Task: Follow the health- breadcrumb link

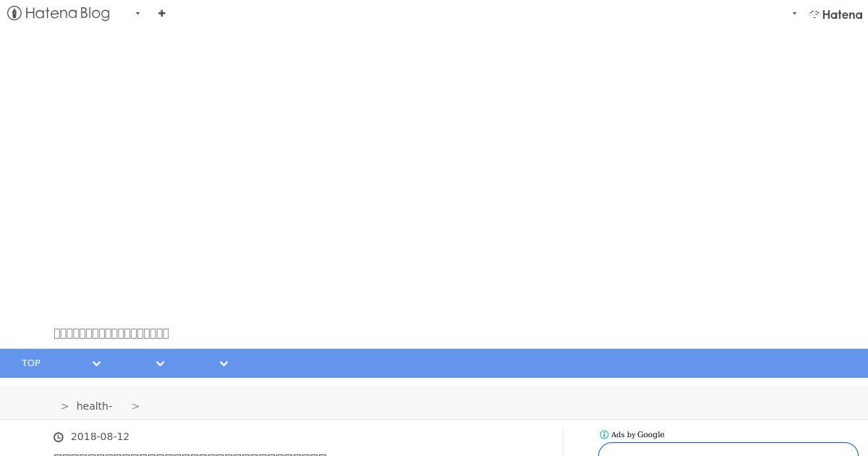Action: coord(94,406)
